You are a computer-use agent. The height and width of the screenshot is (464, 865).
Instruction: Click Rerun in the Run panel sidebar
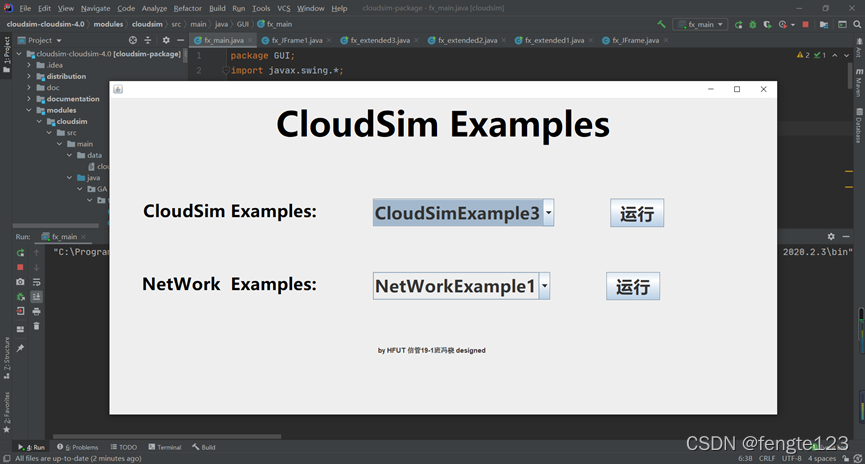click(20, 253)
